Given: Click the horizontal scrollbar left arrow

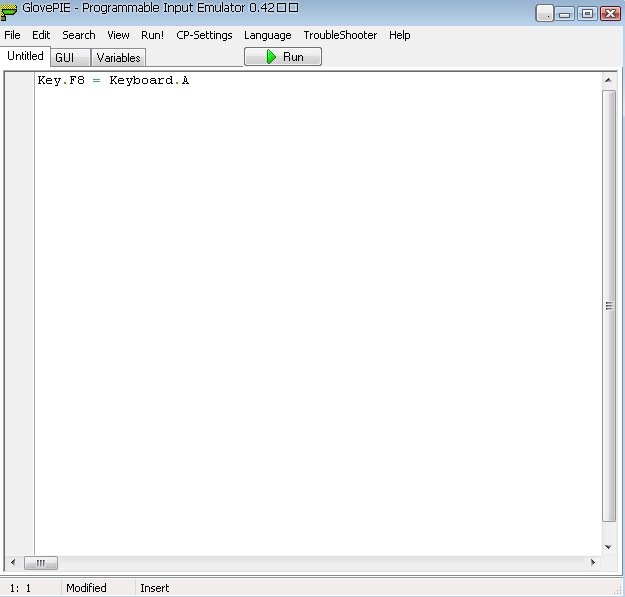Looking at the screenshot, I should coord(13,562).
